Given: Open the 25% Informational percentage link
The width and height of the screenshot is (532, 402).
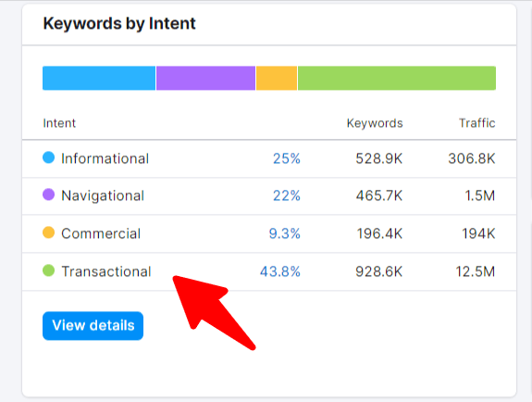Looking at the screenshot, I should tap(287, 158).
